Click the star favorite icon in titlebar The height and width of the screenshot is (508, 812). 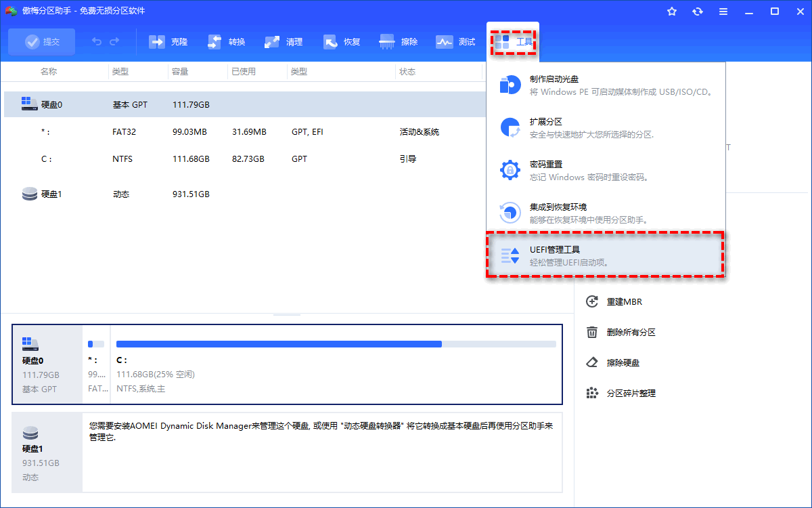pyautogui.click(x=671, y=11)
